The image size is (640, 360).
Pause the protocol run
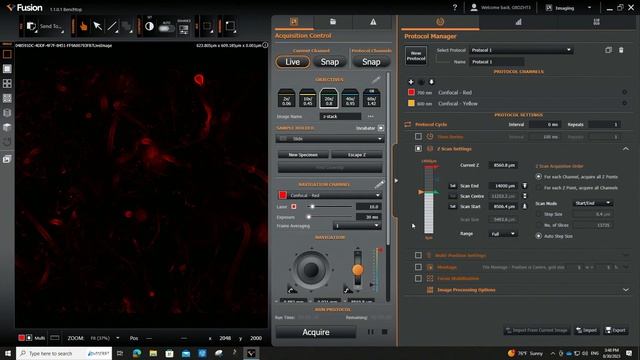click(x=371, y=332)
